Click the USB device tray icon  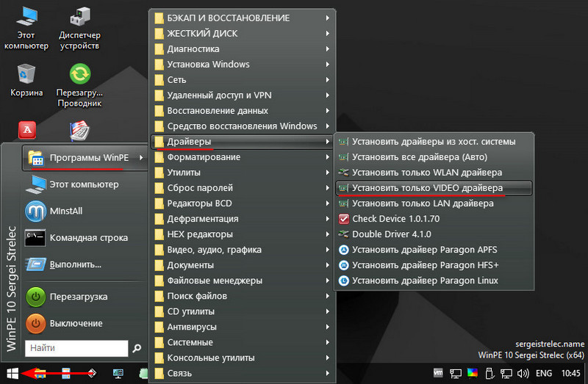(489, 374)
